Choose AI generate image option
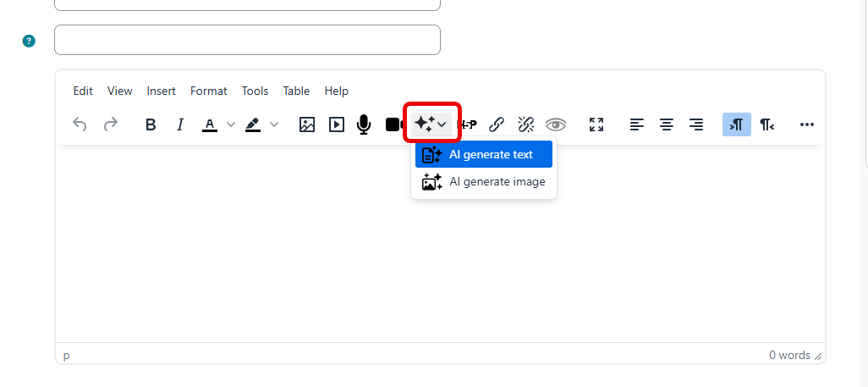The height and width of the screenshot is (387, 868). coord(484,182)
